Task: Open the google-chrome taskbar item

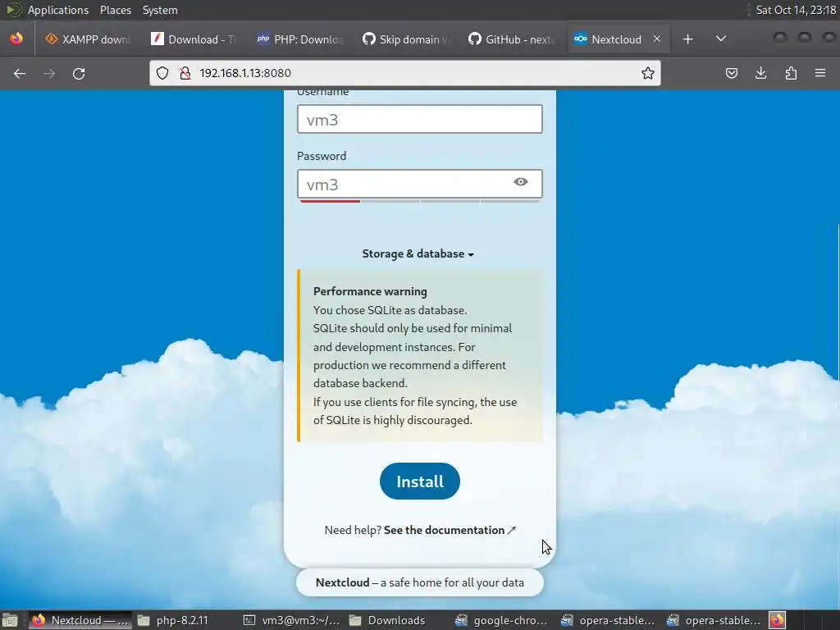Action: (502, 620)
